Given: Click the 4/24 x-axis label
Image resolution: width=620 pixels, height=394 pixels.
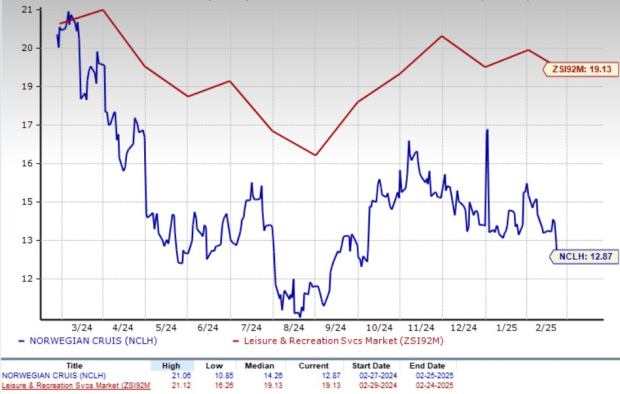Looking at the screenshot, I should (x=123, y=328).
